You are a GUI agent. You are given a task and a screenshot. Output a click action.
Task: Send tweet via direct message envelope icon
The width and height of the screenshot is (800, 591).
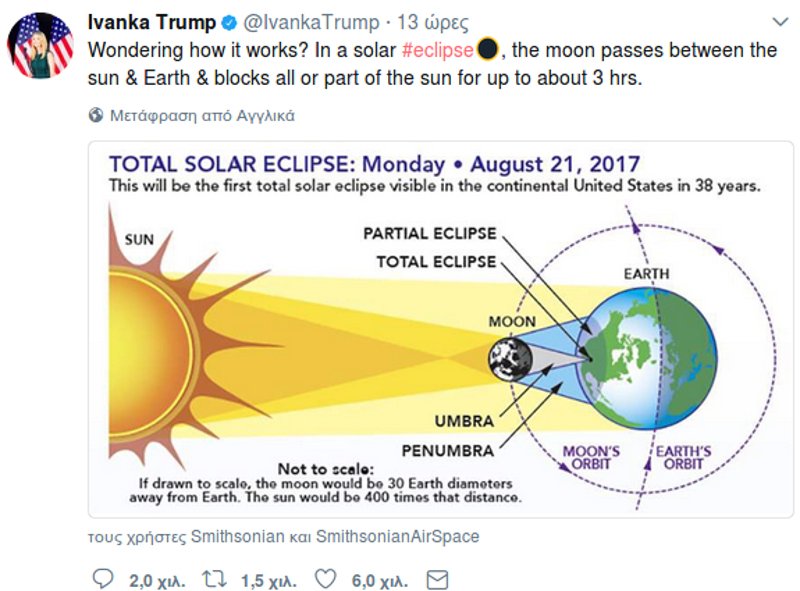tap(437, 579)
